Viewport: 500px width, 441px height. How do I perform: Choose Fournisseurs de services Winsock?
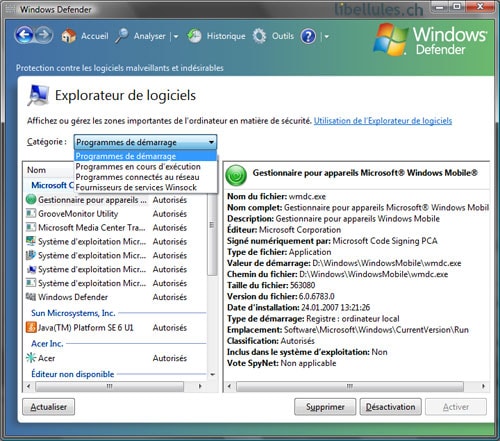pos(145,187)
